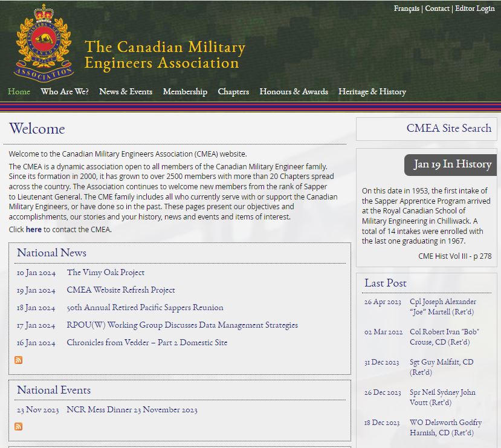View Cpl Joseph Alexander Martell Last Post
The height and width of the screenshot is (448, 501).
click(x=442, y=307)
